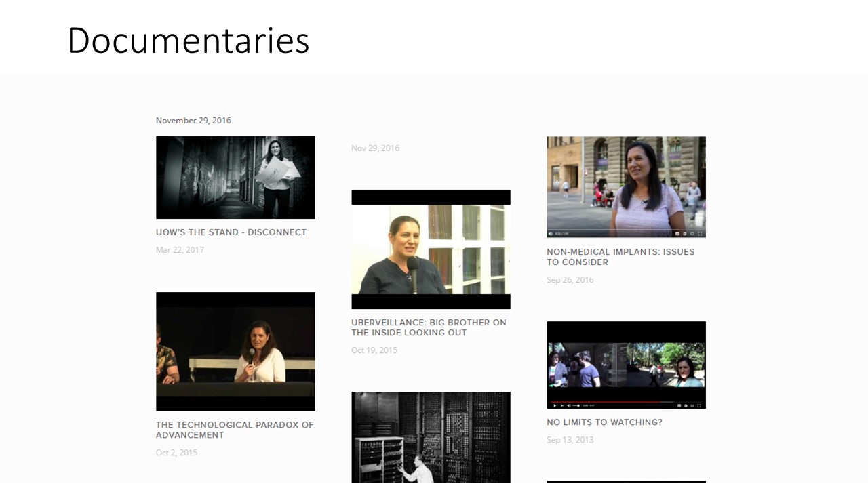Click the theater mode icon in No Limits video

click(x=692, y=405)
